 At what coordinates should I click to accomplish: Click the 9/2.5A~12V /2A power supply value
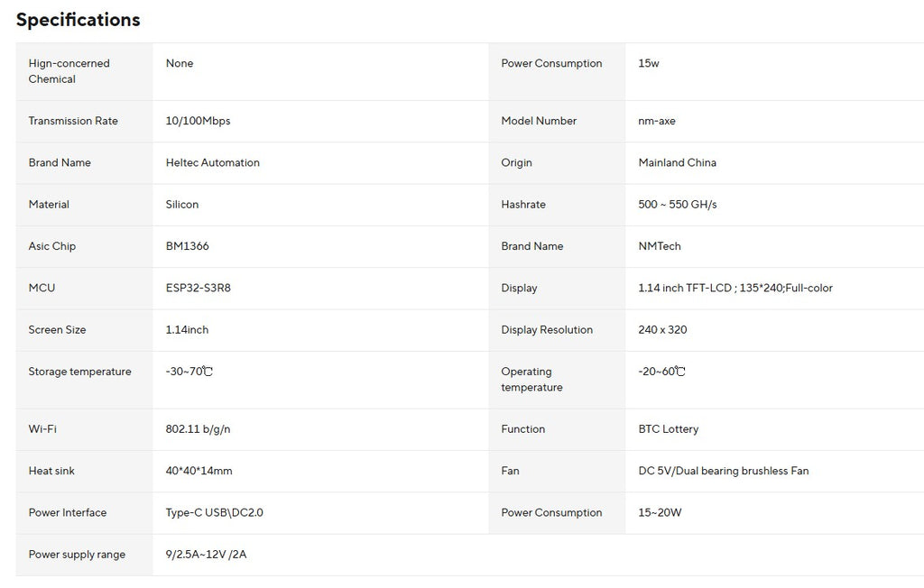pos(206,555)
